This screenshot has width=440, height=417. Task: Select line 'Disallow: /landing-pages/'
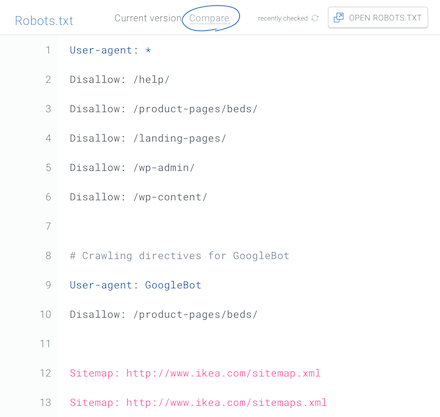point(148,138)
